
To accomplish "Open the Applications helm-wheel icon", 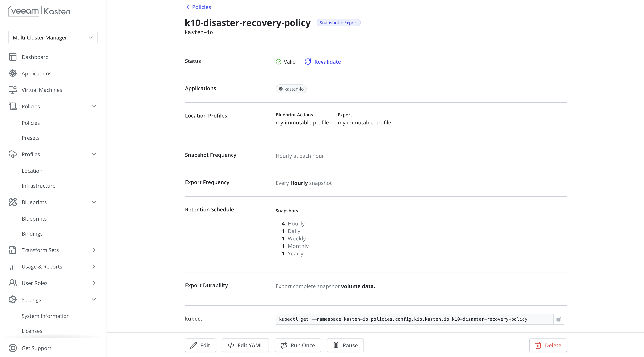I will click(x=13, y=73).
